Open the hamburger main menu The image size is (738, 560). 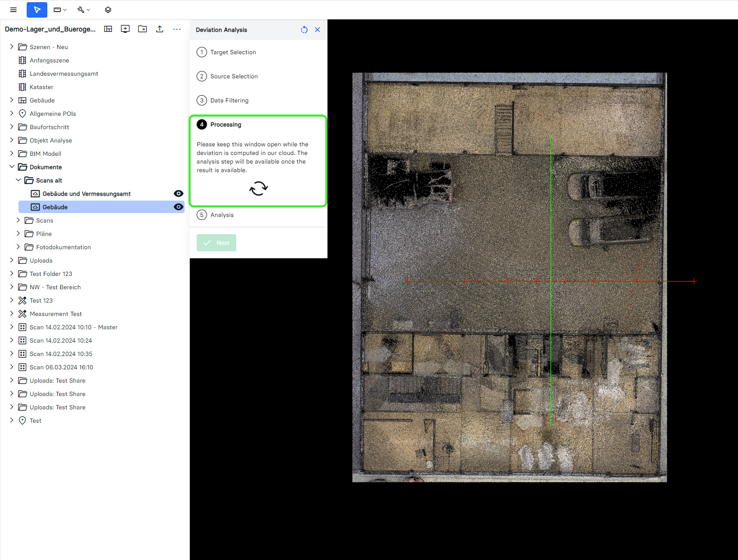coord(13,9)
